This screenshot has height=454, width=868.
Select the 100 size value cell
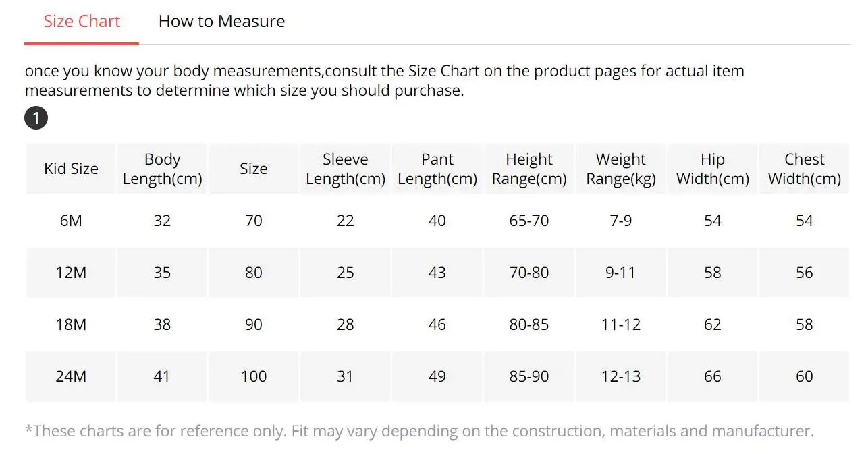(x=254, y=376)
